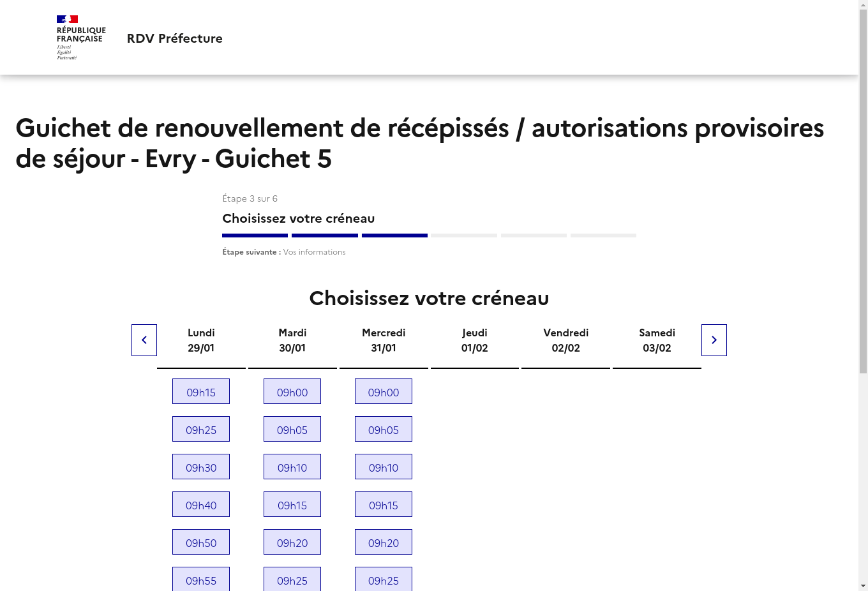
Task: Click the scrollbar down arrow
Action: pyautogui.click(x=863, y=586)
